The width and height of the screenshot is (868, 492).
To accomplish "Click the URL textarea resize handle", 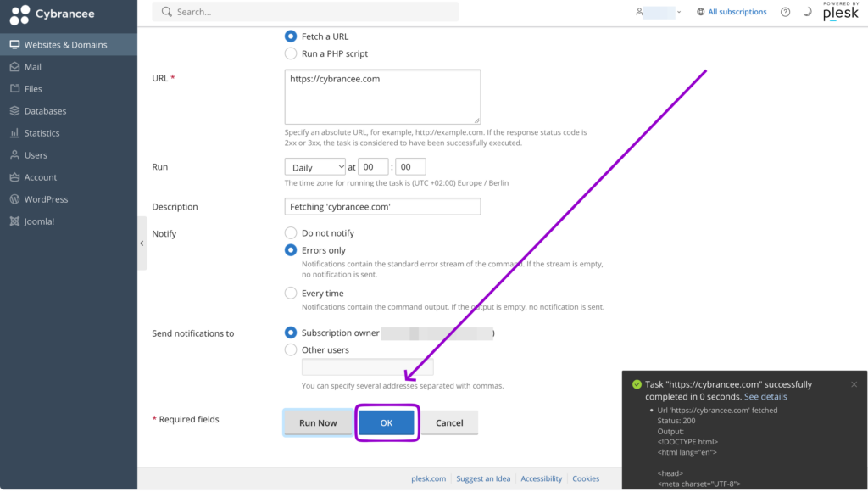I will click(x=476, y=120).
